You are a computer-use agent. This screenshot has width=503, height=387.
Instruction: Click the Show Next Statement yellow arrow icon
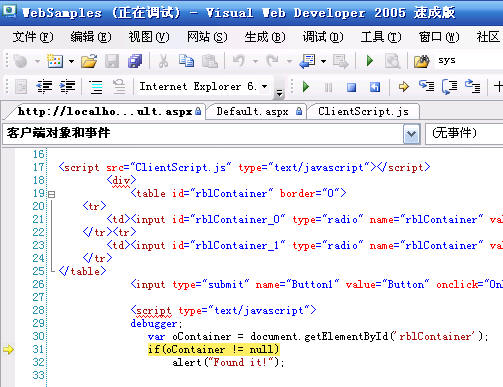point(404,87)
